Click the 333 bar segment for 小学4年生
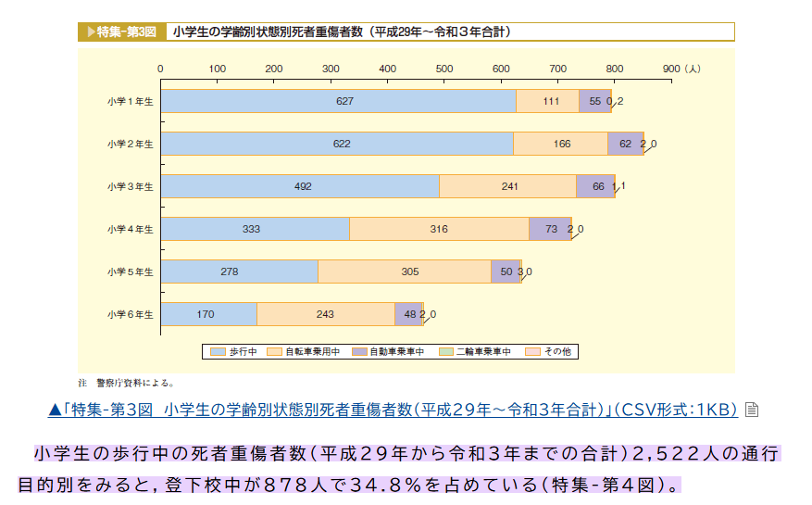Viewport: 812px width, 505px height. click(x=256, y=229)
